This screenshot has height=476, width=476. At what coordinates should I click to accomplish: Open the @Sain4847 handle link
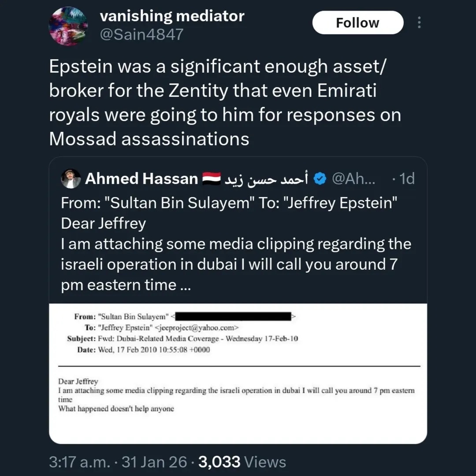tap(141, 34)
